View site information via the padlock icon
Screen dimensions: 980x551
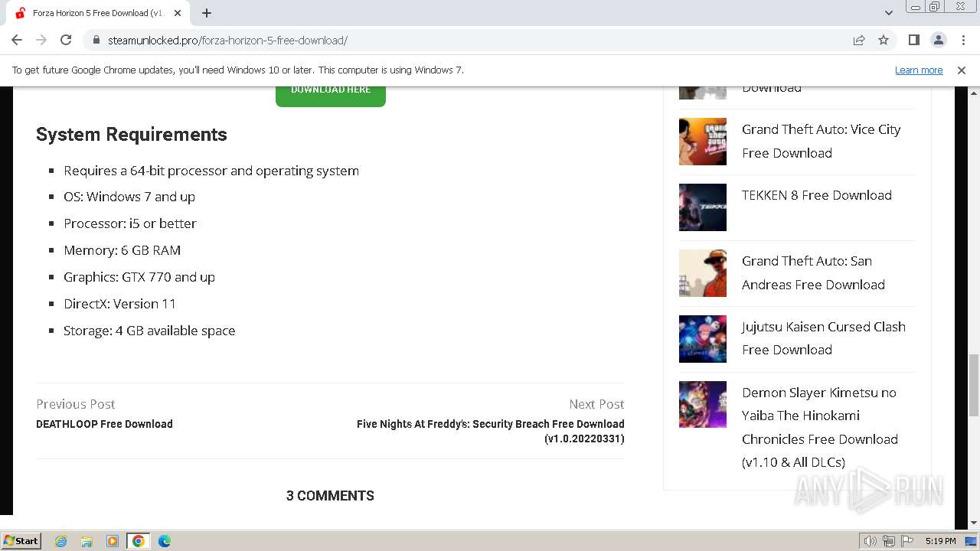tap(96, 40)
